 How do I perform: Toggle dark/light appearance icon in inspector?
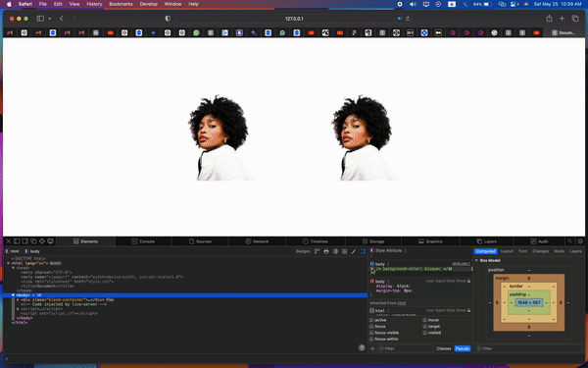(x=335, y=251)
